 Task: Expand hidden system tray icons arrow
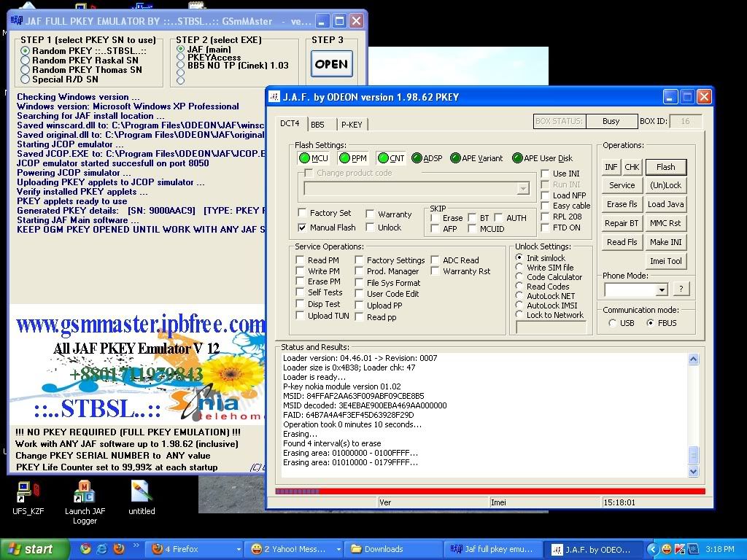point(653,549)
